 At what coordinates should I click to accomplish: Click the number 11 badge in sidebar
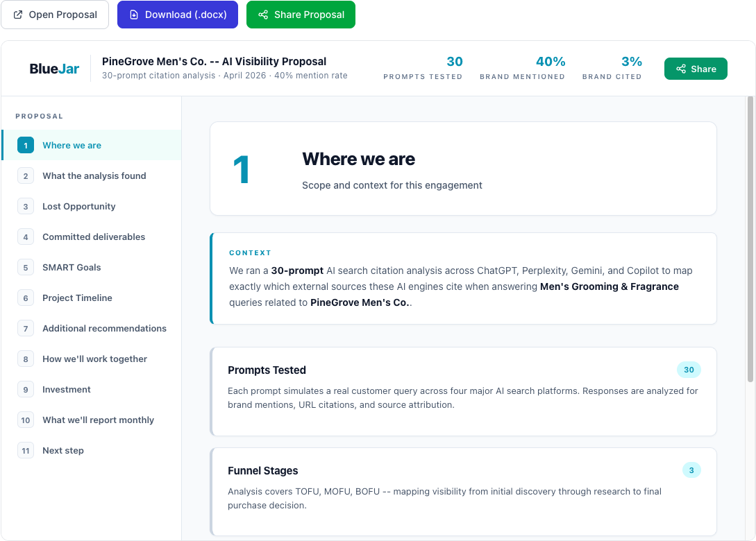coord(26,450)
